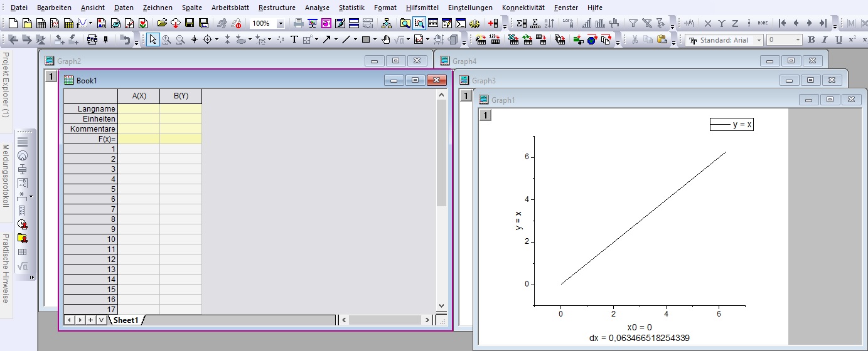Activate the Zoom Out magnifier tool

(180, 39)
